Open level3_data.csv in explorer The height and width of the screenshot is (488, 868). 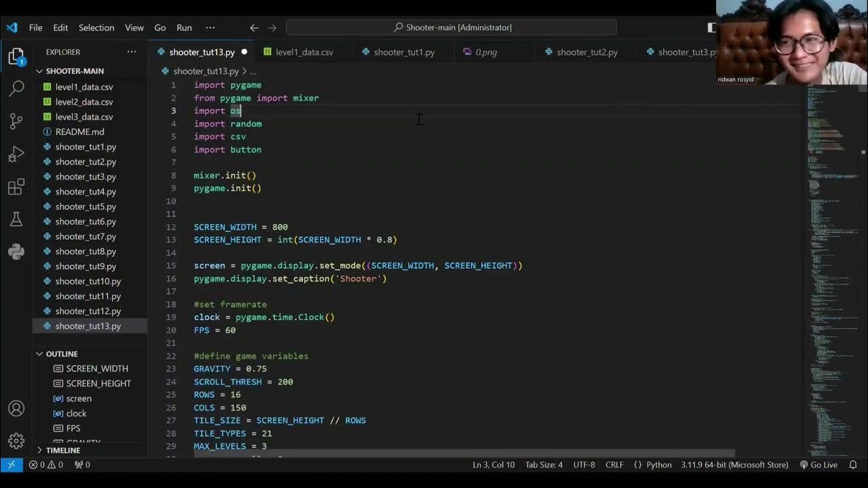(84, 117)
